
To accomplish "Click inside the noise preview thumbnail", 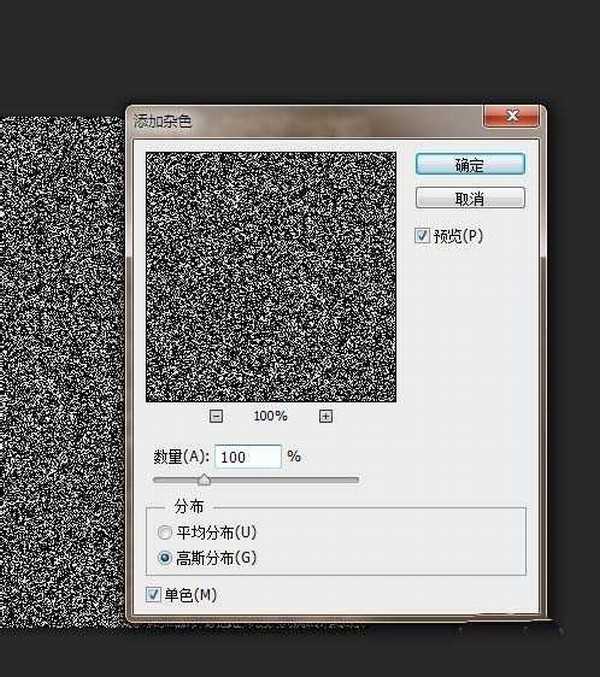I will tap(270, 277).
